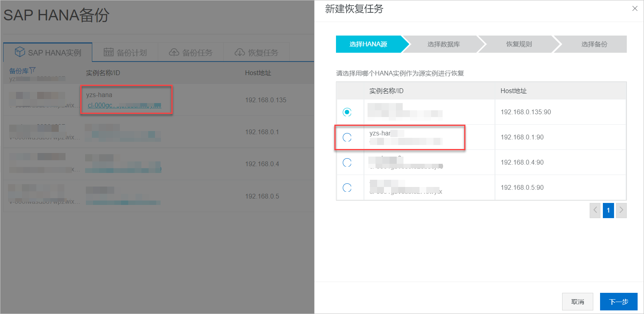
Task: Click the 选择HANA源 wizard step
Action: pos(368,44)
